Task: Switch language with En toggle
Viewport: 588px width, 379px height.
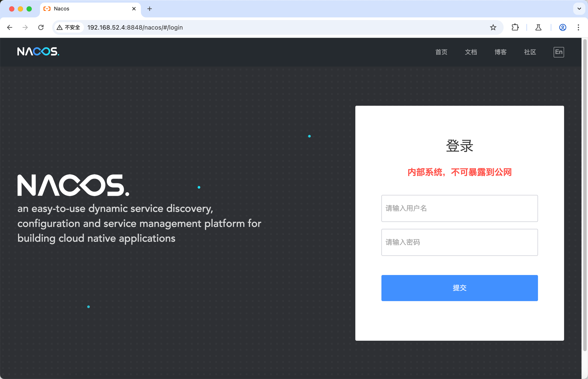Action: [x=558, y=52]
